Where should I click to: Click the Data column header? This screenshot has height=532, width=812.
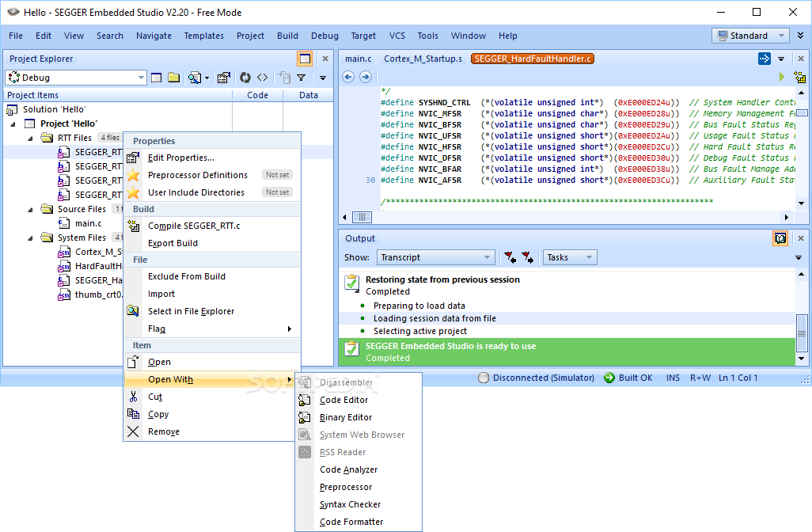tap(308, 95)
